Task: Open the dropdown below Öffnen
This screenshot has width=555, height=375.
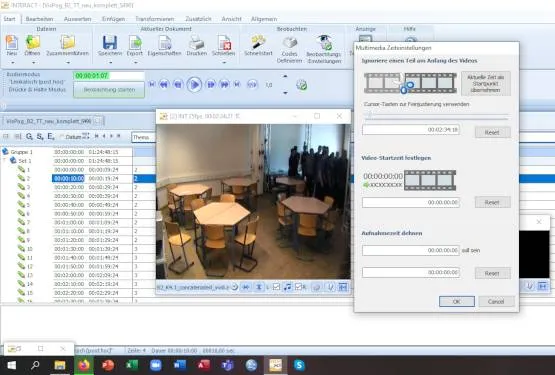Action: coord(33,63)
